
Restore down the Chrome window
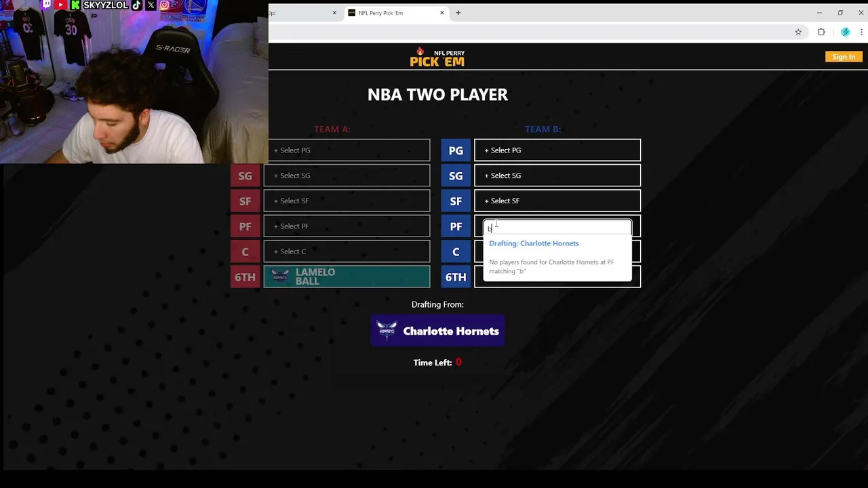point(840,13)
